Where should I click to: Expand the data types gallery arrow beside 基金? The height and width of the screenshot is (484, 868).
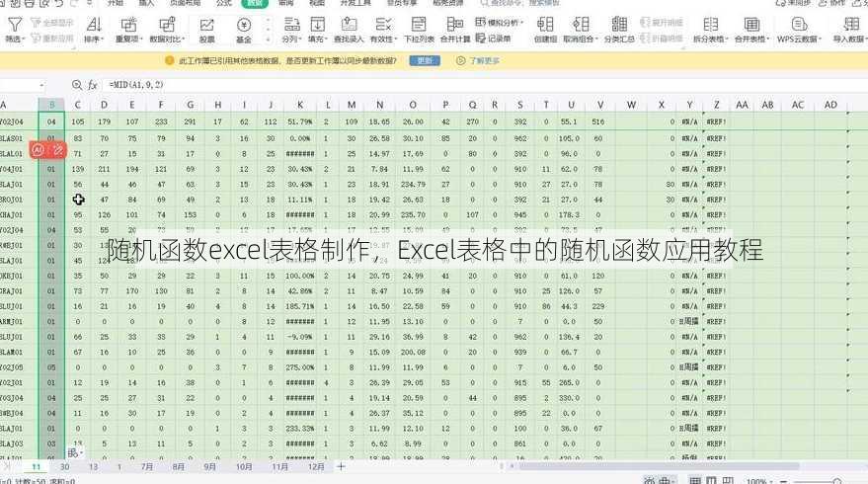coord(269,40)
